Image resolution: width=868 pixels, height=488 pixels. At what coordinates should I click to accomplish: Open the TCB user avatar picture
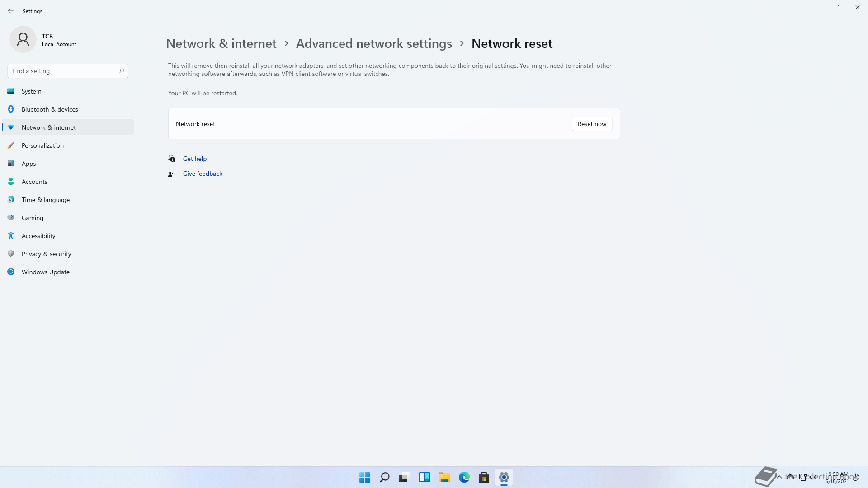[x=23, y=39]
